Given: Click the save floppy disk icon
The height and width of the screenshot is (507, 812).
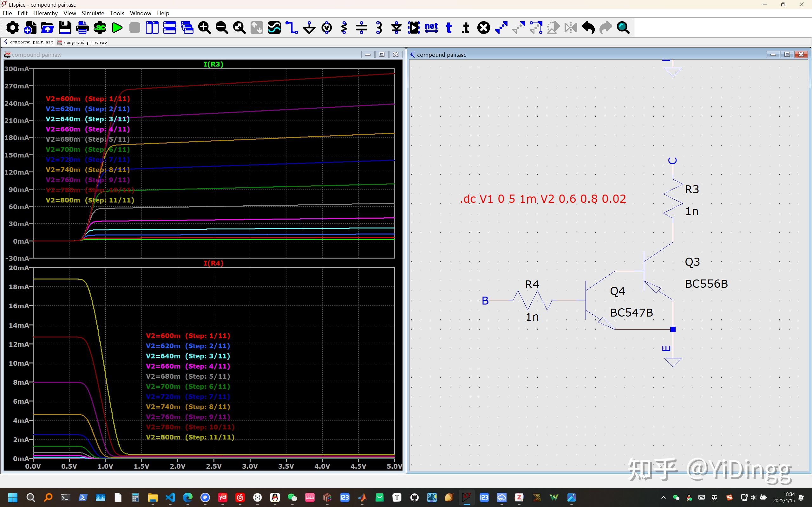Looking at the screenshot, I should pos(65,28).
